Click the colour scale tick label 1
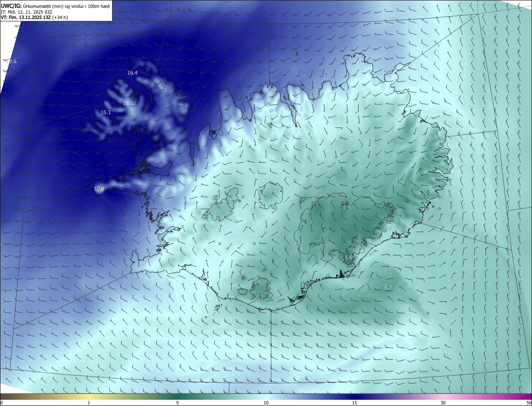This screenshot has width=532, height=406. 89,403
